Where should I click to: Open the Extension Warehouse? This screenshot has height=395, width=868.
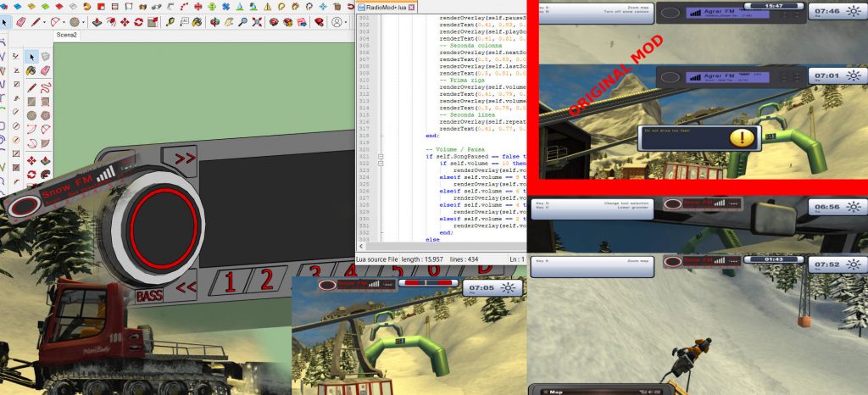click(288, 22)
